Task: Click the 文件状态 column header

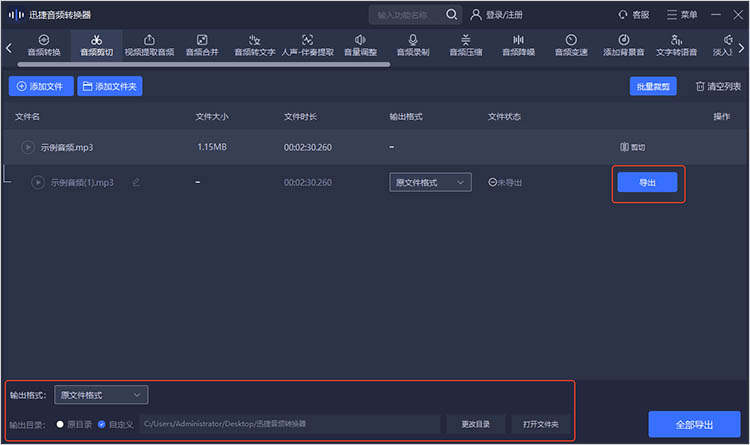Action: tap(504, 116)
